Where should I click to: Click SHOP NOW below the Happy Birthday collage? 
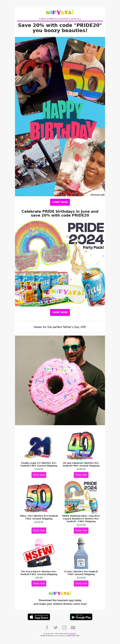coord(60,202)
